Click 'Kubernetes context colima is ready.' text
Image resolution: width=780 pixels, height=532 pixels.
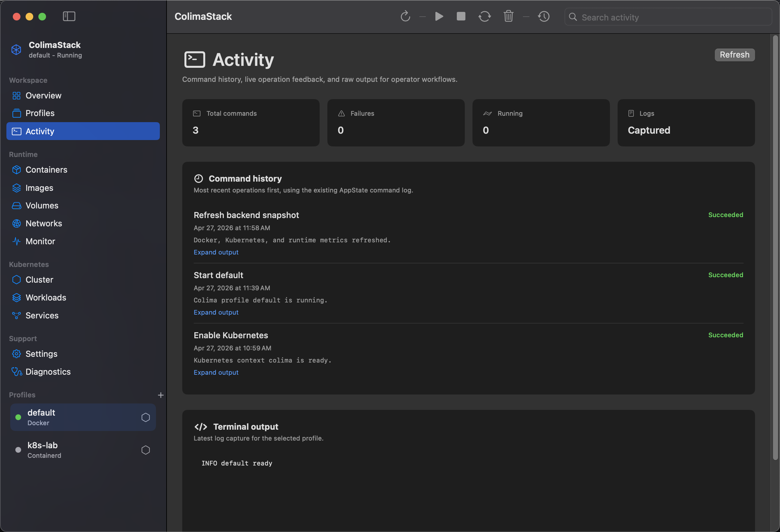(262, 361)
